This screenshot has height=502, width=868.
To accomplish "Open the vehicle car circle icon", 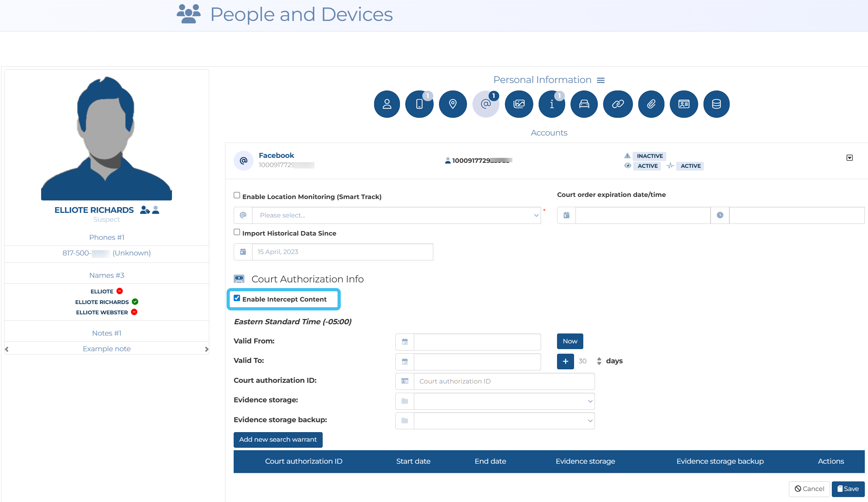I will (x=584, y=104).
